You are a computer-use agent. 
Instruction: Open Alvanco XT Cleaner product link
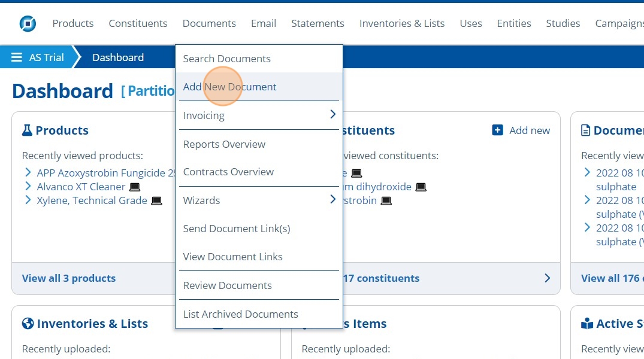pos(81,187)
